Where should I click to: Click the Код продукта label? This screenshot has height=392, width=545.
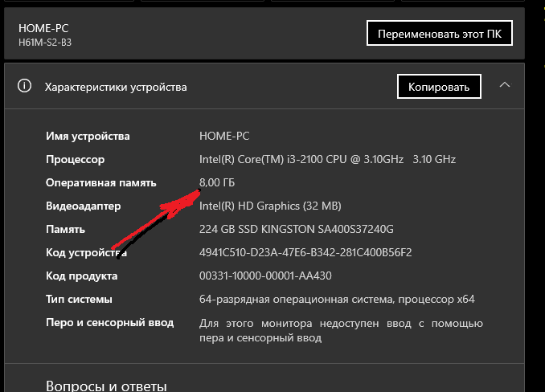82,276
